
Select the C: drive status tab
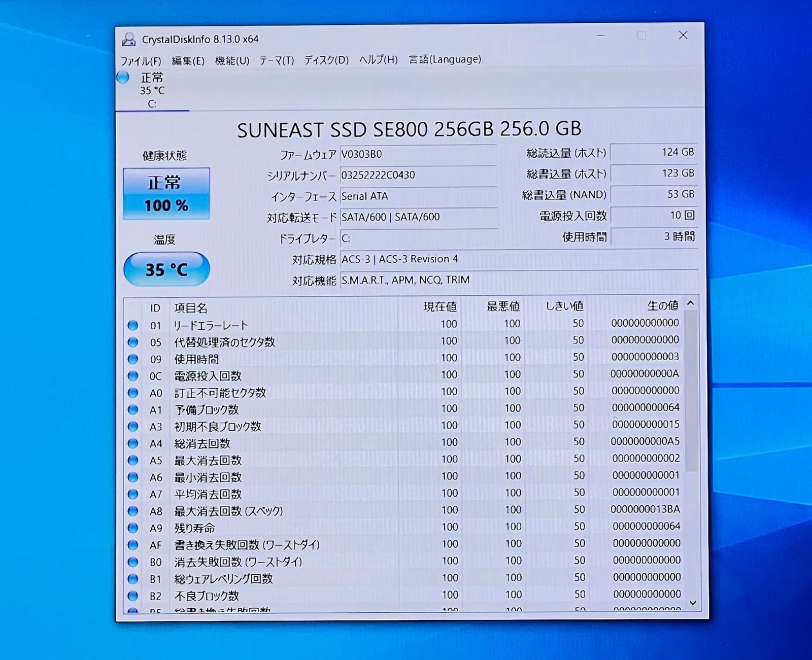pyautogui.click(x=152, y=91)
